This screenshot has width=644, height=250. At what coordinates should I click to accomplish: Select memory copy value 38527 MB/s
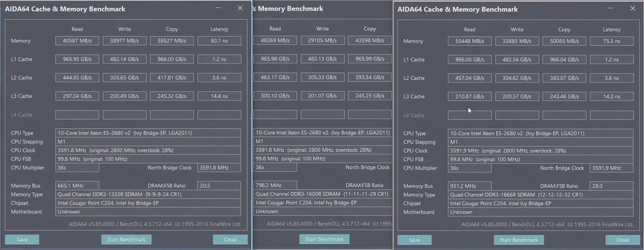pos(172,41)
